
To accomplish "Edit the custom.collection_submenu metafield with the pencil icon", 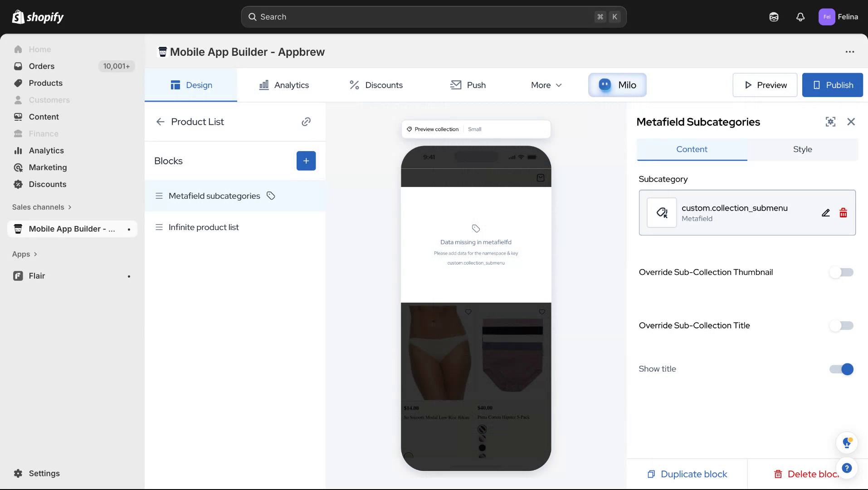I will click(825, 212).
